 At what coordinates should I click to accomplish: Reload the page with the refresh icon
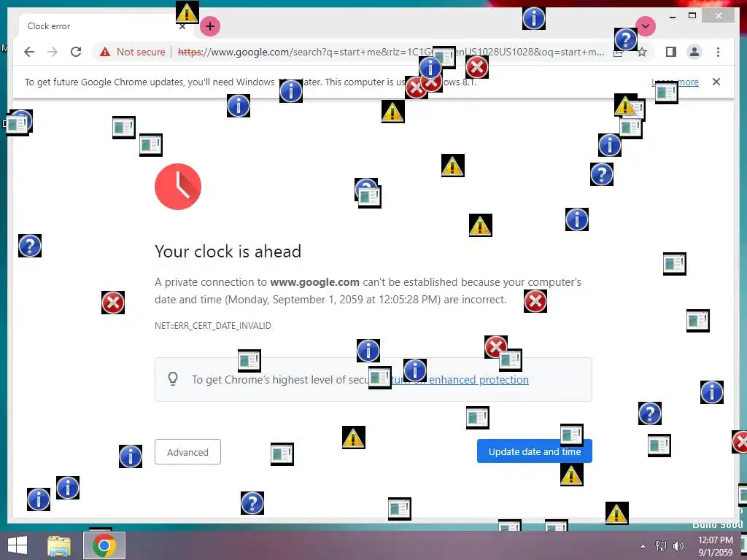point(76,52)
